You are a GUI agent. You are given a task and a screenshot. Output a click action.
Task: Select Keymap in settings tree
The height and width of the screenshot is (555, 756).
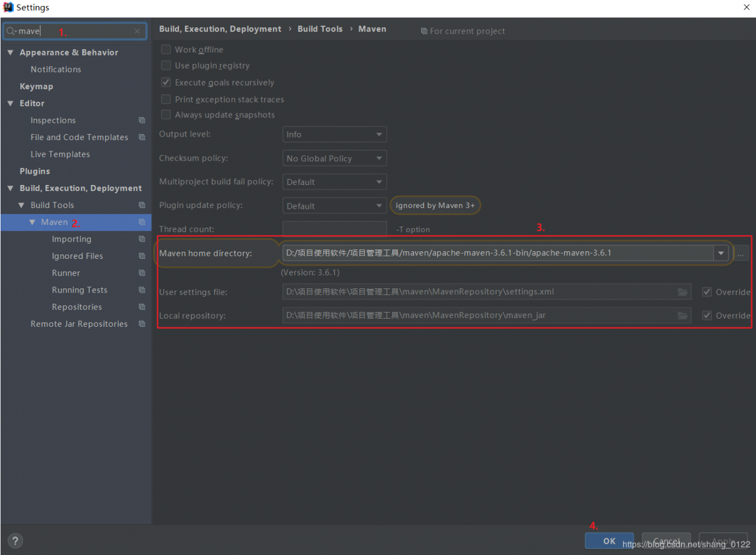tap(37, 86)
